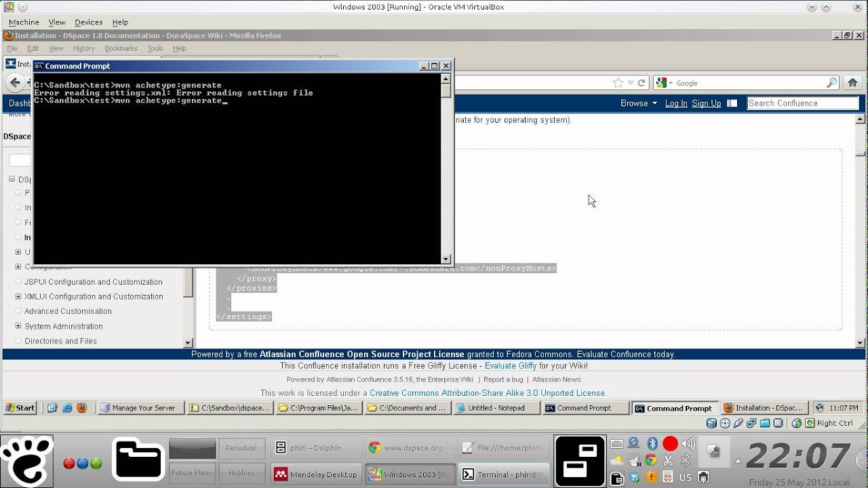Open JSPUI Configuration and Customization page
The image size is (868, 488).
(x=94, y=282)
